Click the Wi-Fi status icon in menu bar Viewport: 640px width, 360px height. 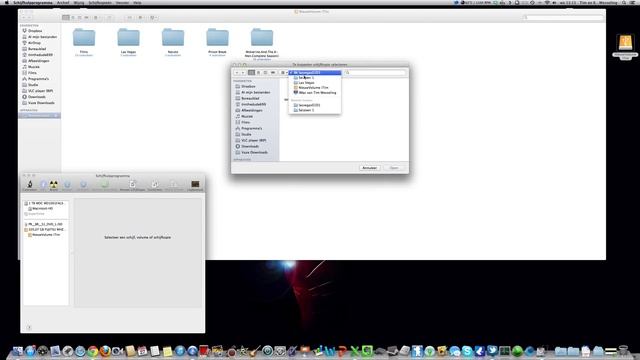tap(547, 2)
